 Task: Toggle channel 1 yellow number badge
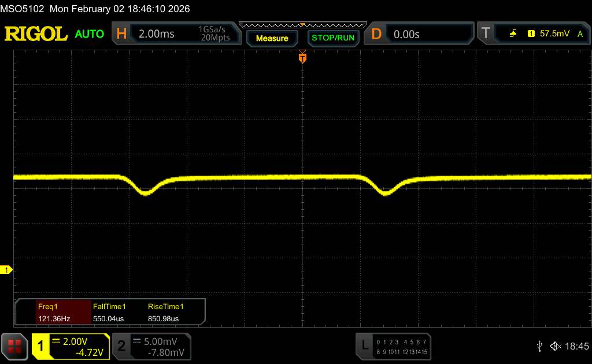click(41, 346)
